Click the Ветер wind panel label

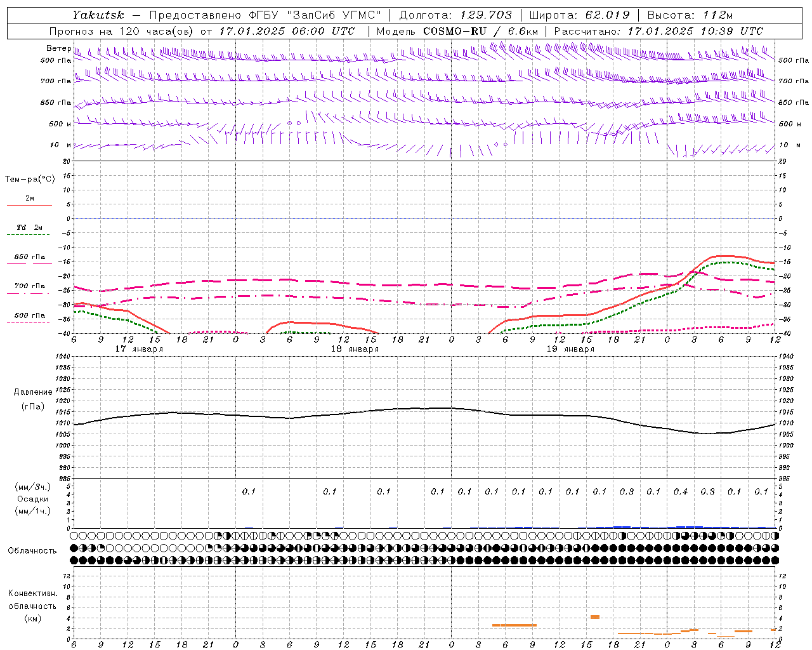click(x=58, y=48)
